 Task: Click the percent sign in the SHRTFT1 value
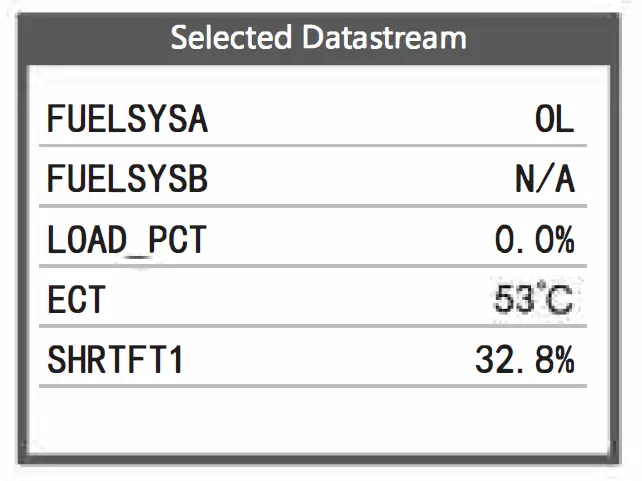(x=562, y=360)
